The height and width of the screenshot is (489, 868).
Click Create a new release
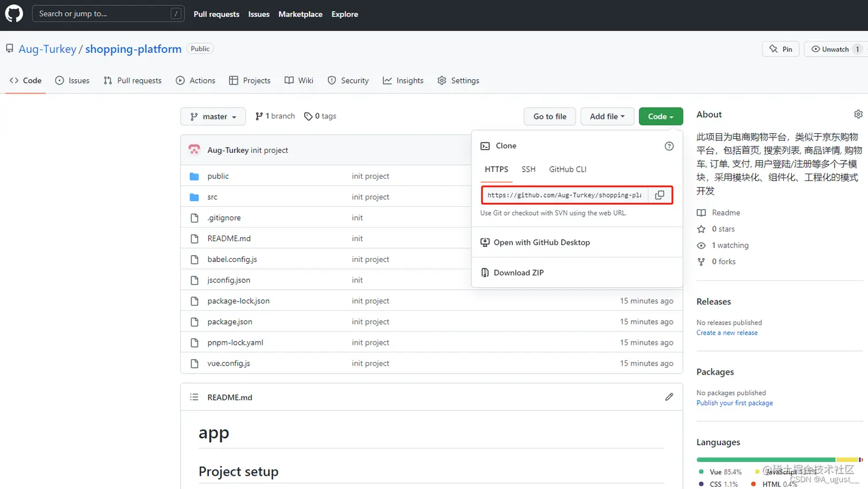(727, 333)
